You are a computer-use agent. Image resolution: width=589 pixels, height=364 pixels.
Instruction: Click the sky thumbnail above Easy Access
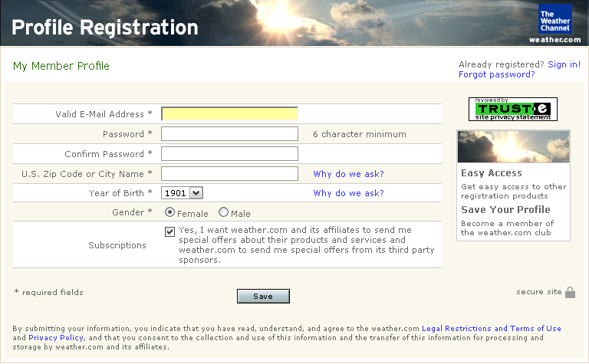513,146
